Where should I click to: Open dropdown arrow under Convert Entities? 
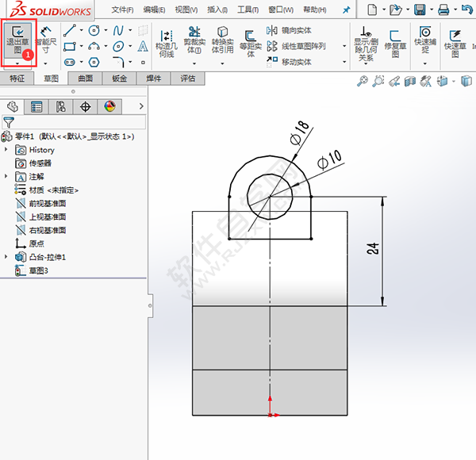222,63
